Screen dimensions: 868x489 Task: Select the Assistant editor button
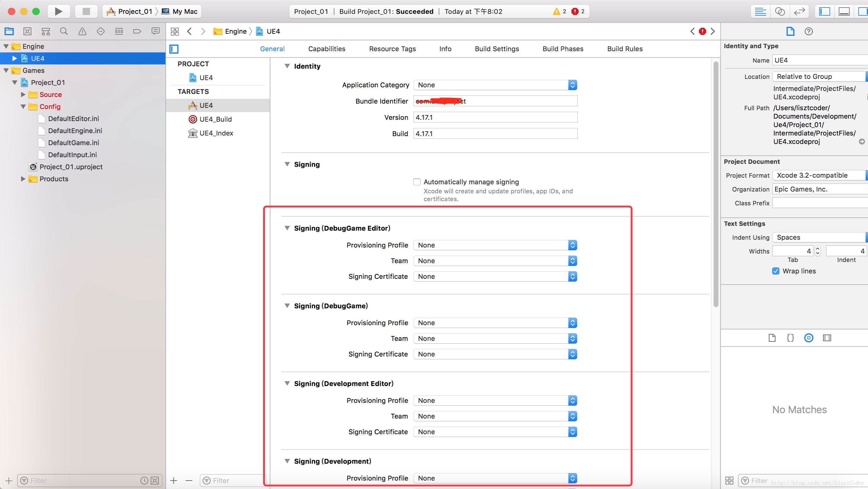coord(780,11)
